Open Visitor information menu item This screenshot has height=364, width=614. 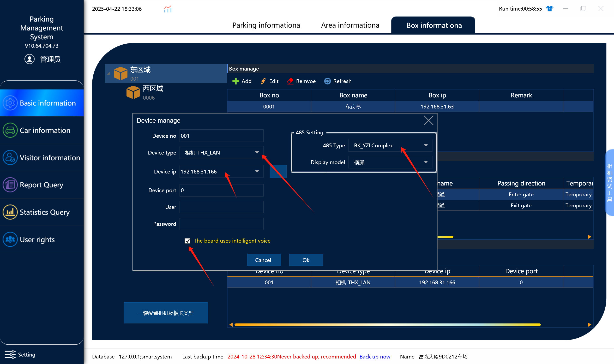pyautogui.click(x=42, y=157)
